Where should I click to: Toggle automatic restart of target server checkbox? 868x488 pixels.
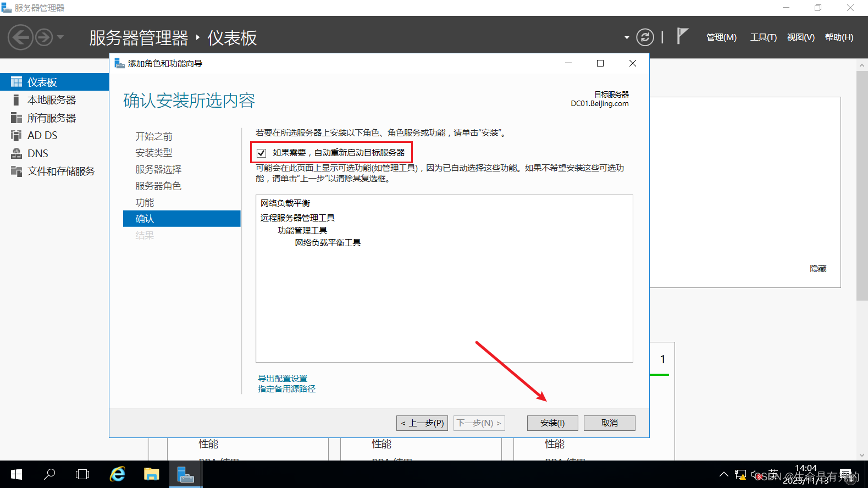point(262,153)
